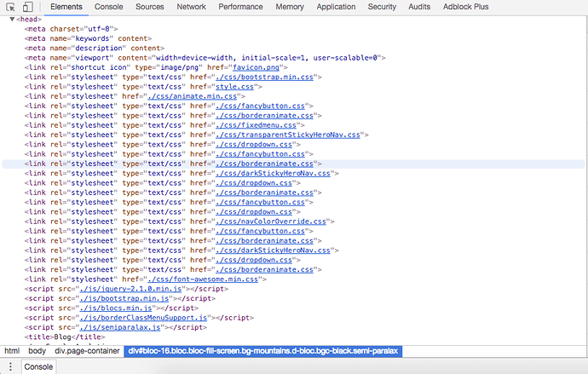Open ./css/transparentStickyHeroNav.css link

(x=288, y=135)
